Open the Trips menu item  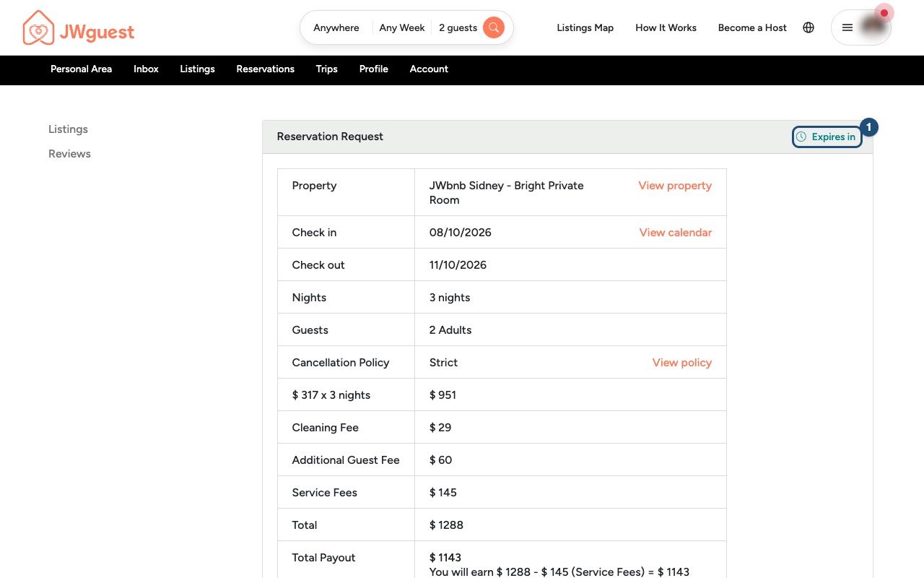pyautogui.click(x=326, y=69)
